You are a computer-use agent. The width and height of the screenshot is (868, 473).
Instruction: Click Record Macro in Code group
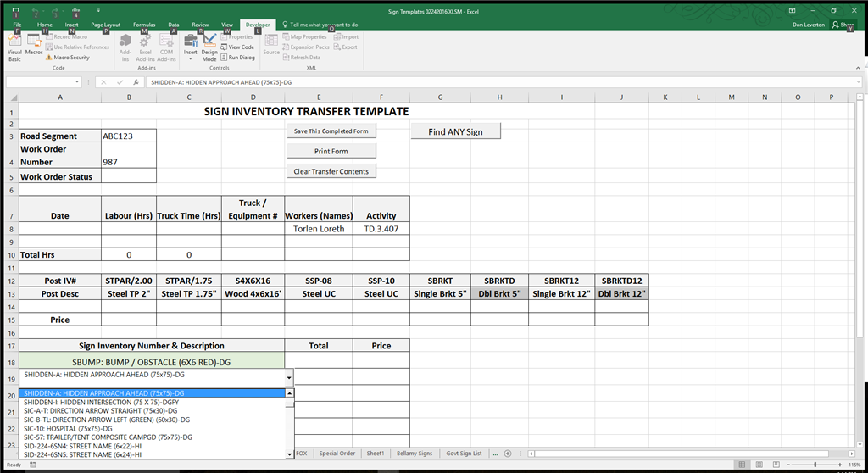66,37
